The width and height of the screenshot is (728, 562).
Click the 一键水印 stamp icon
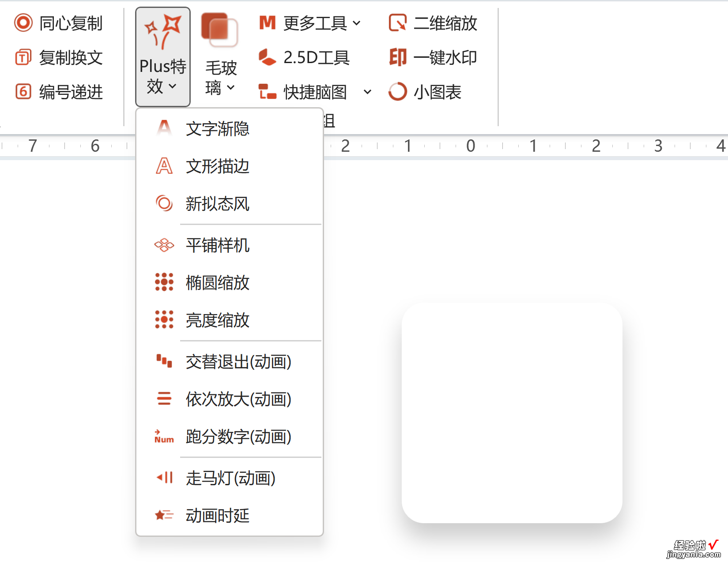pyautogui.click(x=398, y=57)
